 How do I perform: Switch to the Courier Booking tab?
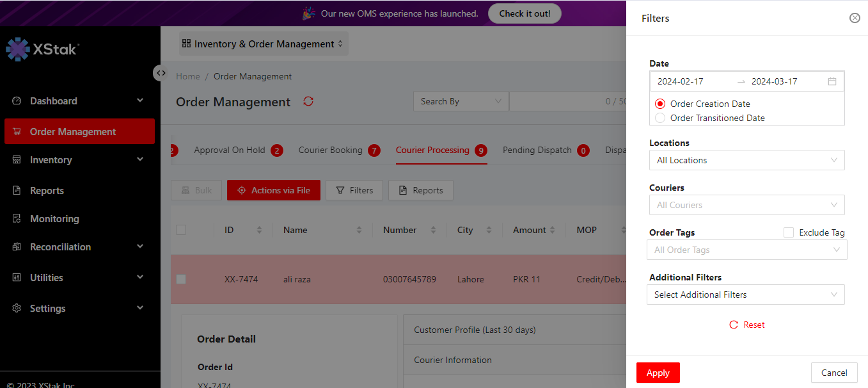pyautogui.click(x=330, y=150)
